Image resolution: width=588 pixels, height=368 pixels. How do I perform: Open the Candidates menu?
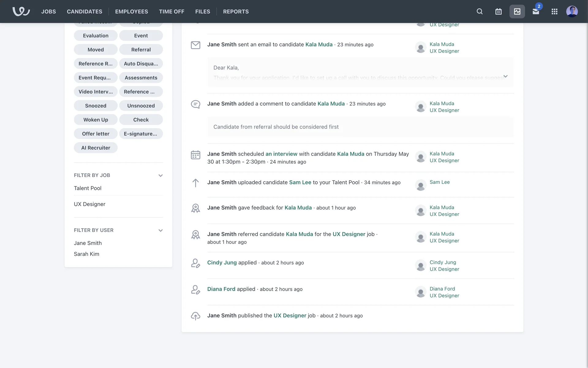click(85, 11)
